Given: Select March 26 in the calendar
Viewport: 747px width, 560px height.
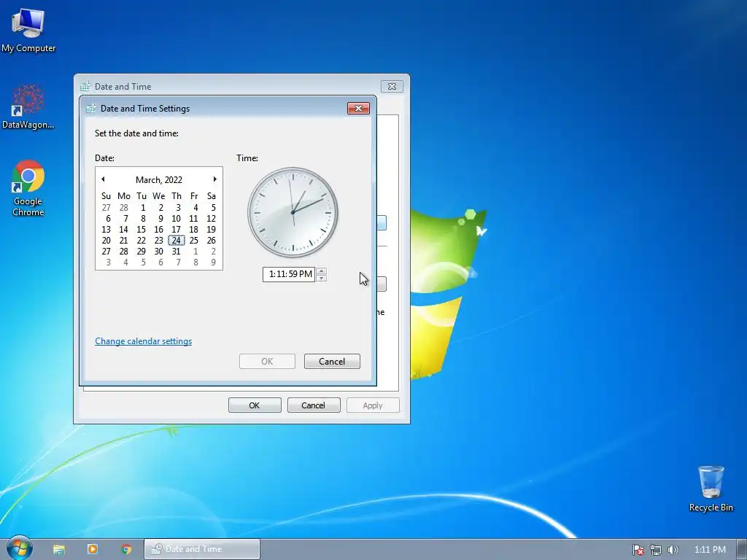Looking at the screenshot, I should (211, 240).
